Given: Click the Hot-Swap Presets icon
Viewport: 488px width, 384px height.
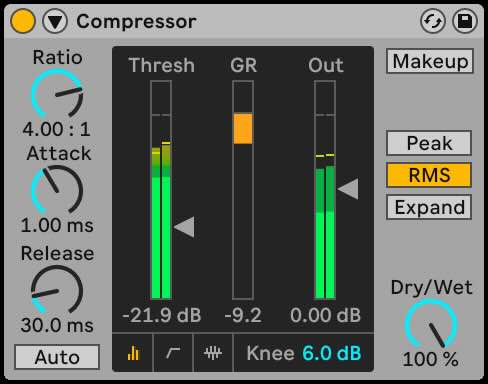Looking at the screenshot, I should (432, 21).
